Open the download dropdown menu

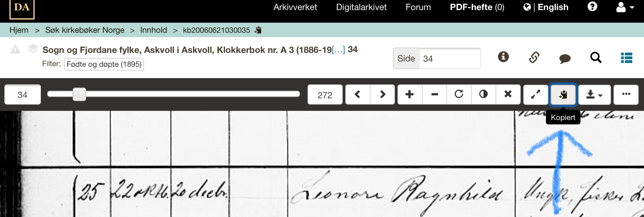tap(594, 94)
